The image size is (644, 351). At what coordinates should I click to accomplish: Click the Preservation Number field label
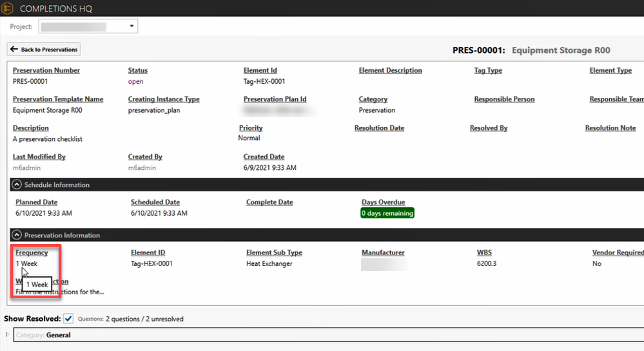click(46, 70)
